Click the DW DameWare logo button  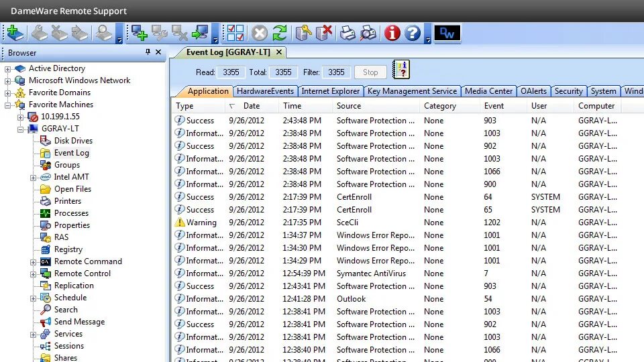(447, 33)
